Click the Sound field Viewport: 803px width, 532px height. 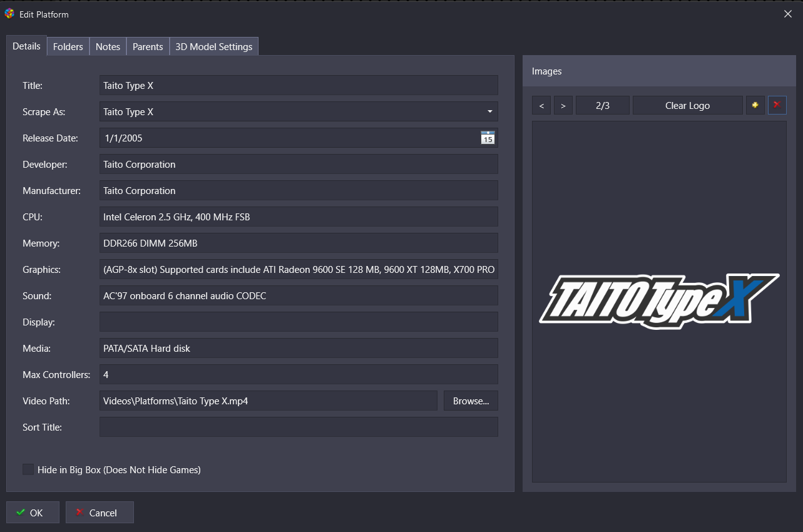(x=299, y=295)
